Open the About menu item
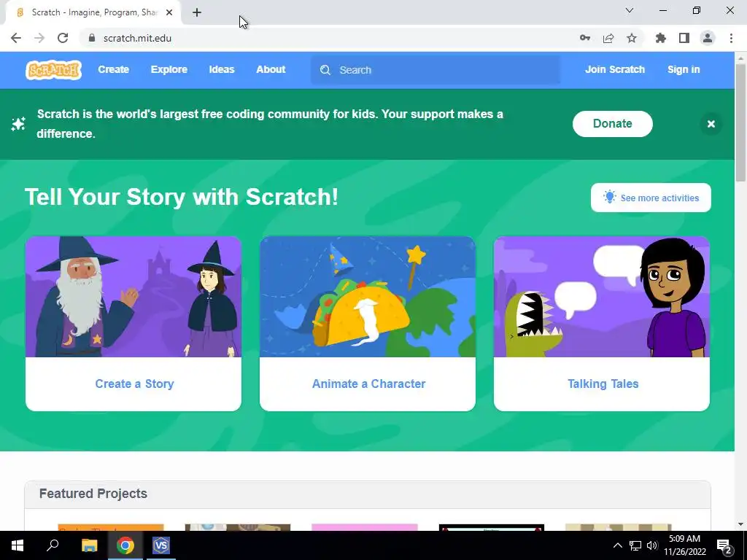The width and height of the screenshot is (747, 560). point(271,69)
